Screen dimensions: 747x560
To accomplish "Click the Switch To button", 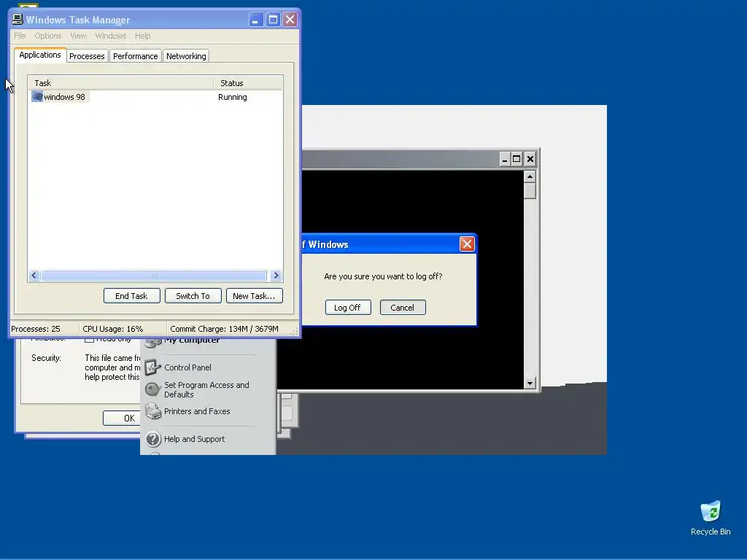I will point(193,296).
